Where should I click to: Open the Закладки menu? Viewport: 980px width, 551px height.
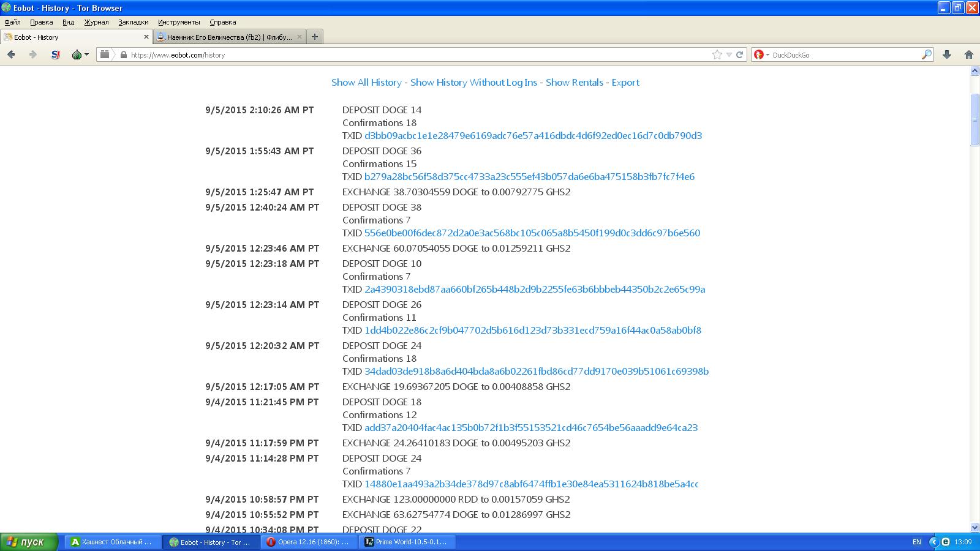133,22
